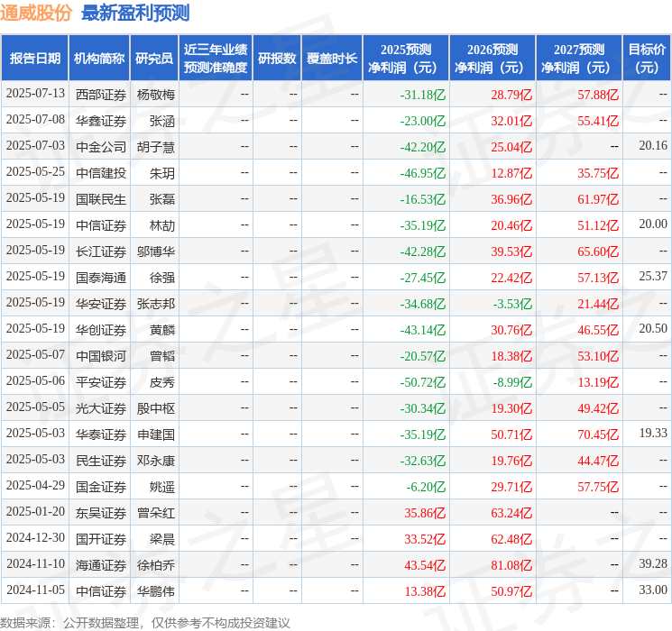Click the -31.18亿 profit value
Viewport: 672px width, 631px height.
pos(422,95)
